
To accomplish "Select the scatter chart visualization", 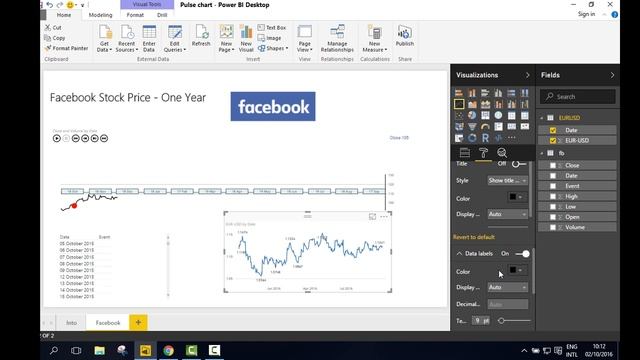I will pos(459,116).
